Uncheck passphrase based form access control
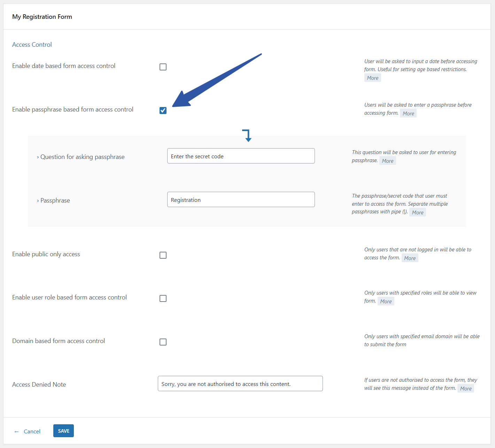This screenshot has height=448, width=495. click(x=163, y=111)
